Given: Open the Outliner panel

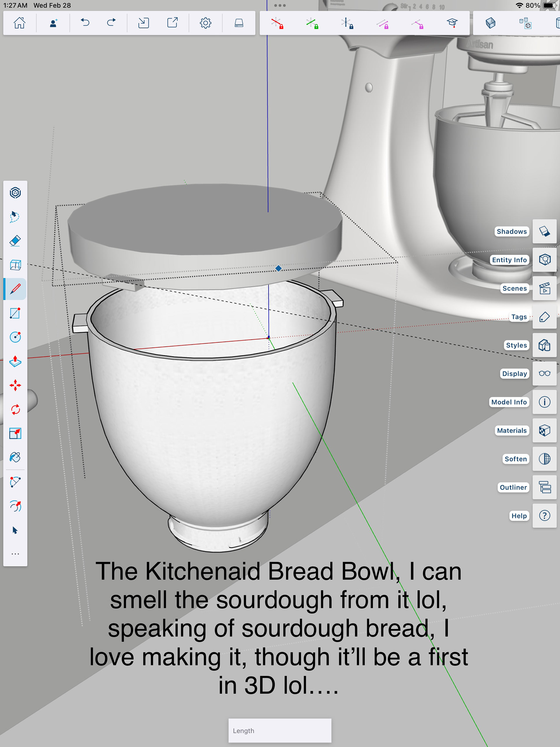Looking at the screenshot, I should coord(544,487).
